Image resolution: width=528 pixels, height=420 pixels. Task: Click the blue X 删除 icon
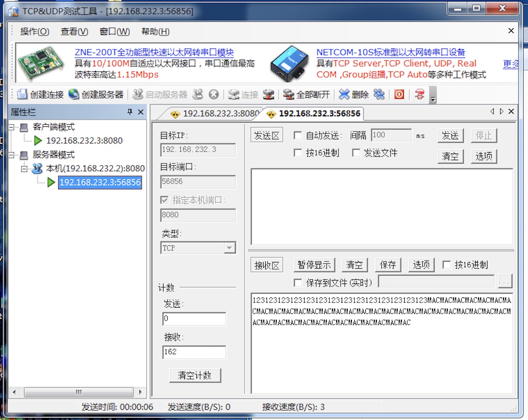coord(344,94)
